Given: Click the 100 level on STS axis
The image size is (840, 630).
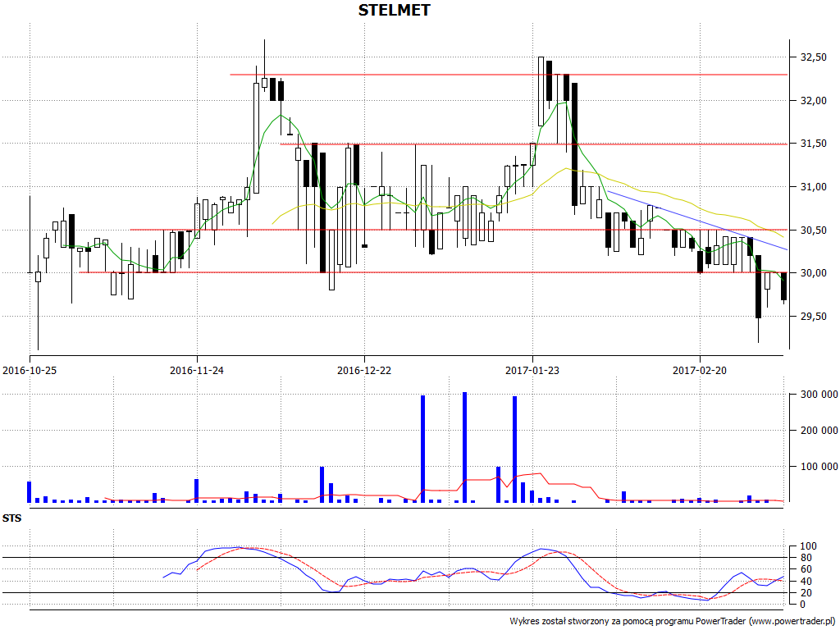Looking at the screenshot, I should pyautogui.click(x=808, y=546).
